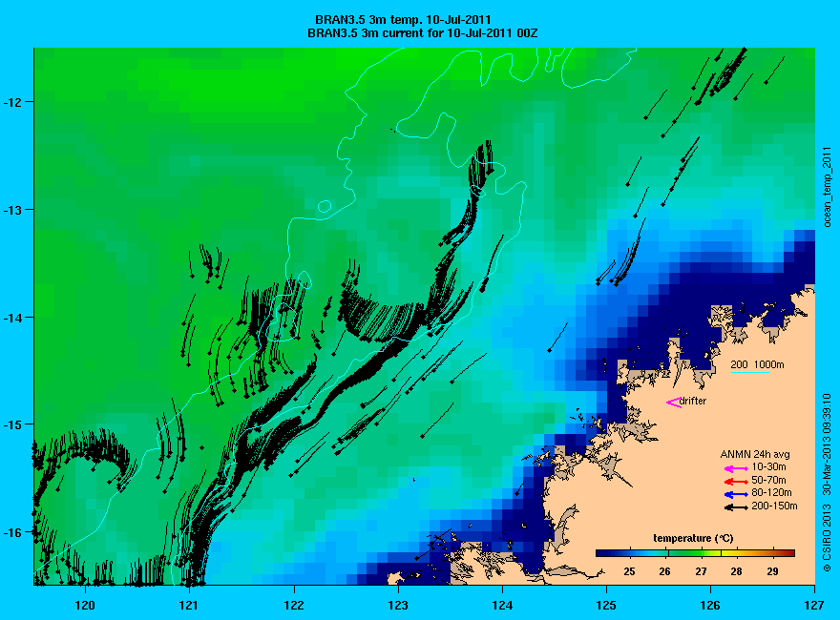Image resolution: width=840 pixels, height=620 pixels.
Task: Click the latitude axis label -14
Action: pyautogui.click(x=10, y=318)
